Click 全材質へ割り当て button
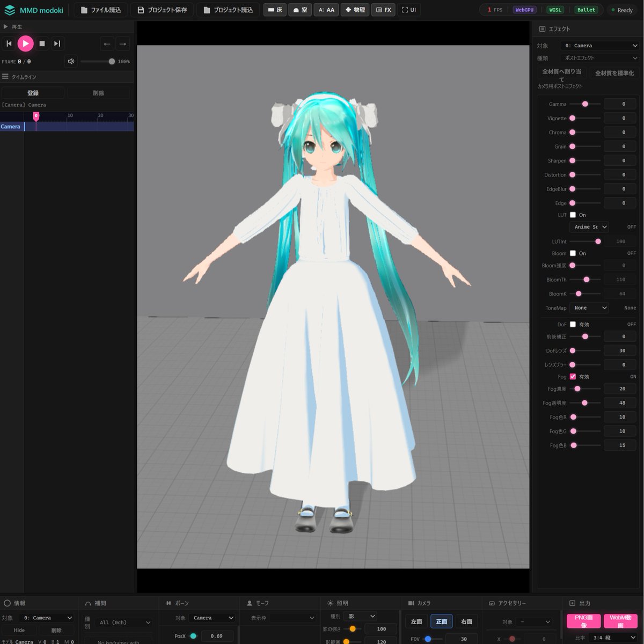The height and width of the screenshot is (644, 644). (561, 74)
